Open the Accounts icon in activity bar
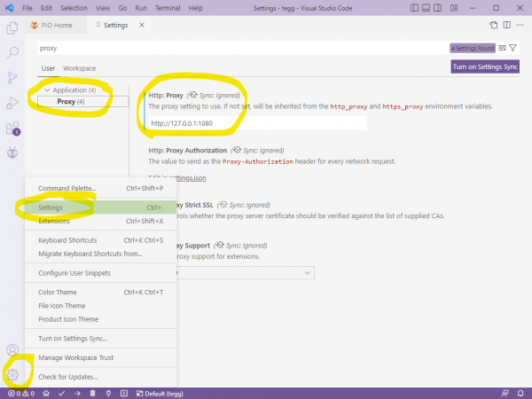The image size is (532, 399). click(12, 350)
